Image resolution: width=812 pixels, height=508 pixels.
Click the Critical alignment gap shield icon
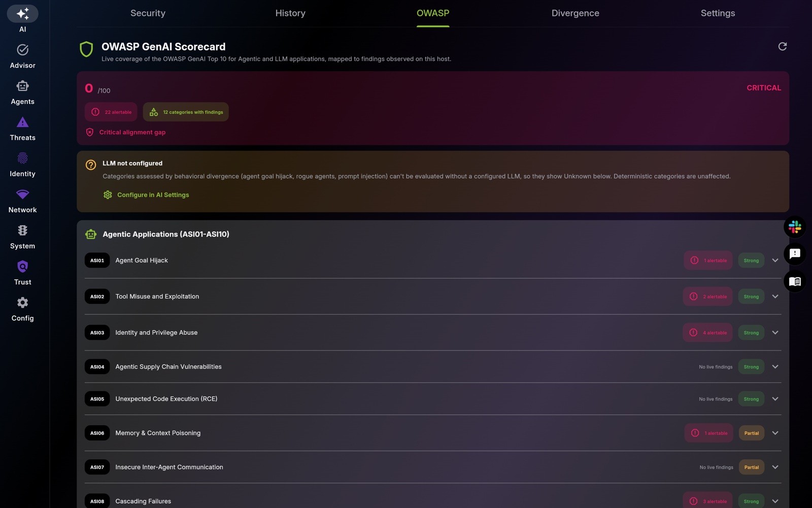tap(90, 132)
